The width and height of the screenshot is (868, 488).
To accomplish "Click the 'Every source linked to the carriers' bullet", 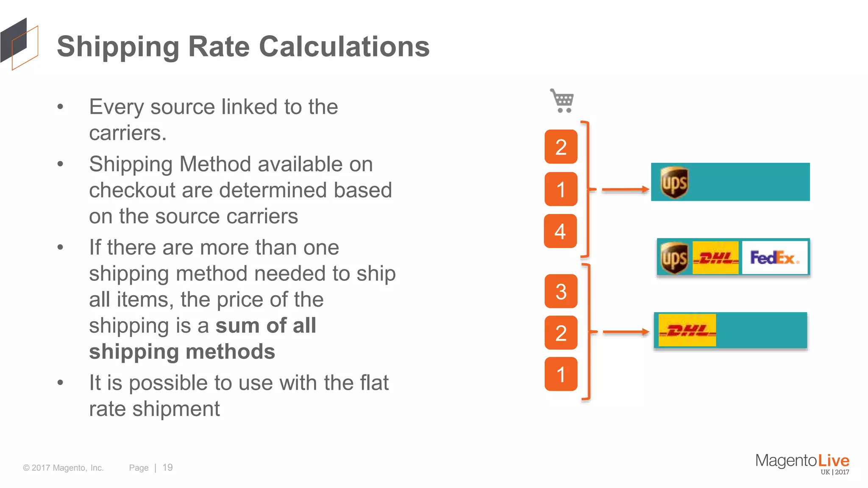I will click(x=214, y=120).
